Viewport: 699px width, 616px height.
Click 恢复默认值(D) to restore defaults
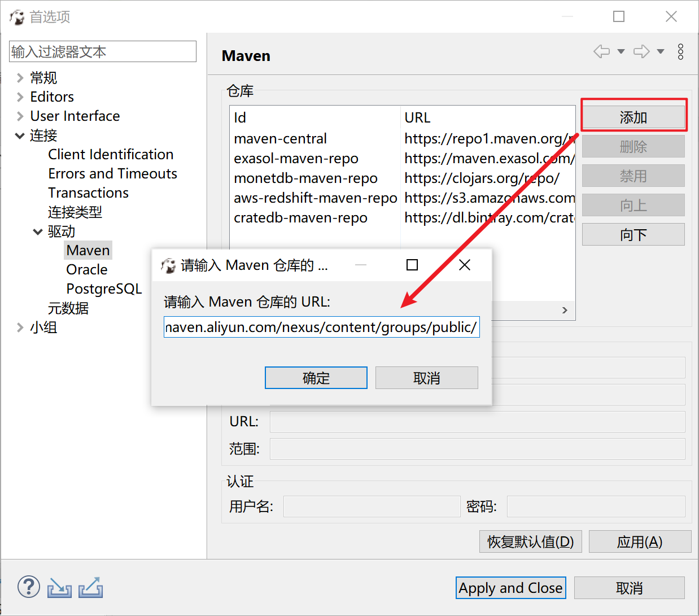(x=530, y=541)
